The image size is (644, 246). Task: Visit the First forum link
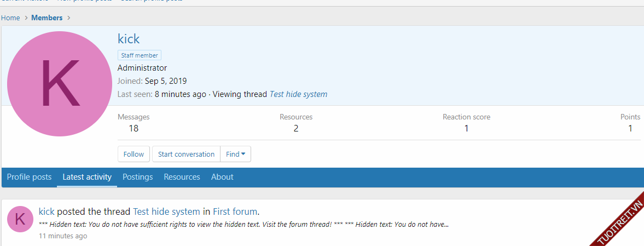[235, 211]
